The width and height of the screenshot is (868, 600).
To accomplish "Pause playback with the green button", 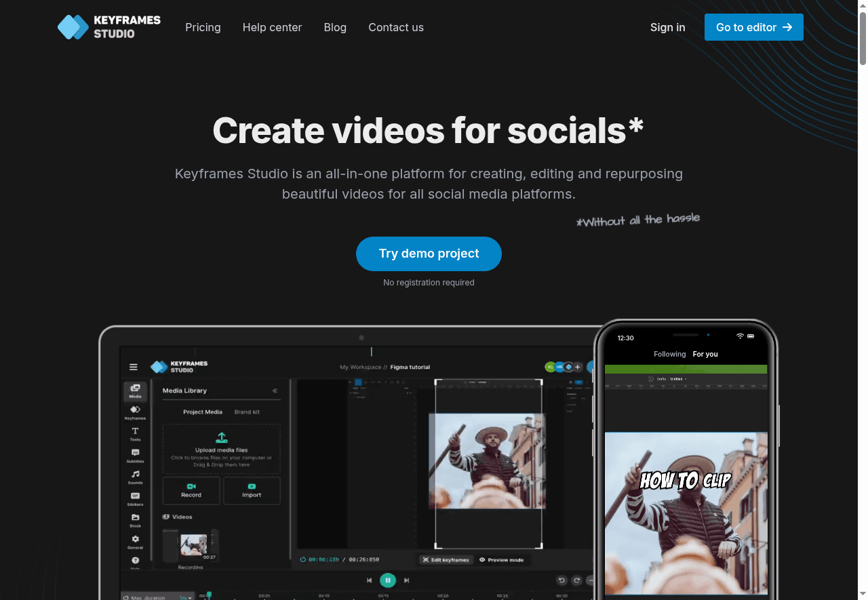I will [x=388, y=580].
